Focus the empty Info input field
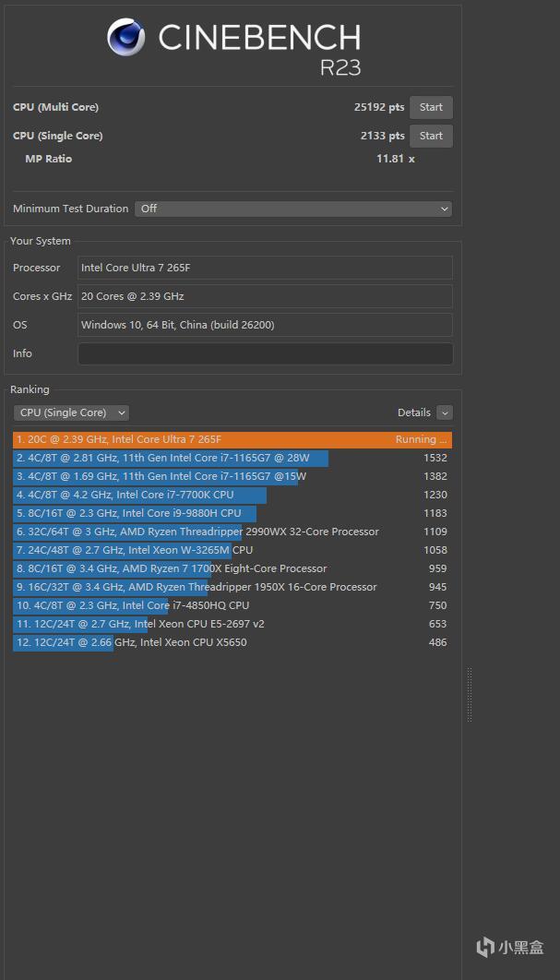560x980 pixels. (x=265, y=353)
